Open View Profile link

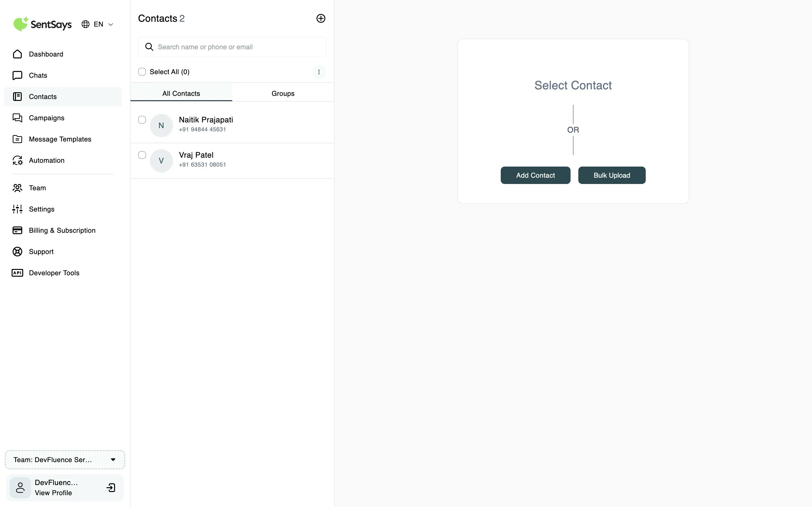(x=53, y=493)
